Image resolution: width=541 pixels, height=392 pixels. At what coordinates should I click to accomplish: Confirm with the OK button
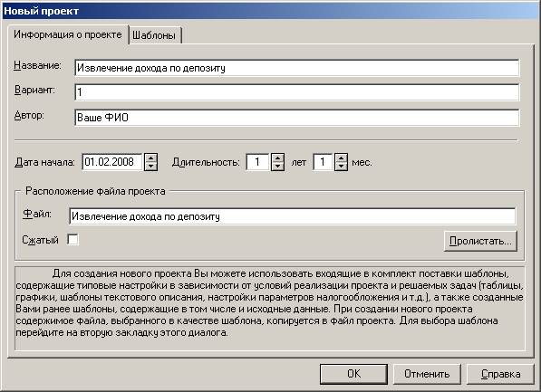click(x=353, y=374)
